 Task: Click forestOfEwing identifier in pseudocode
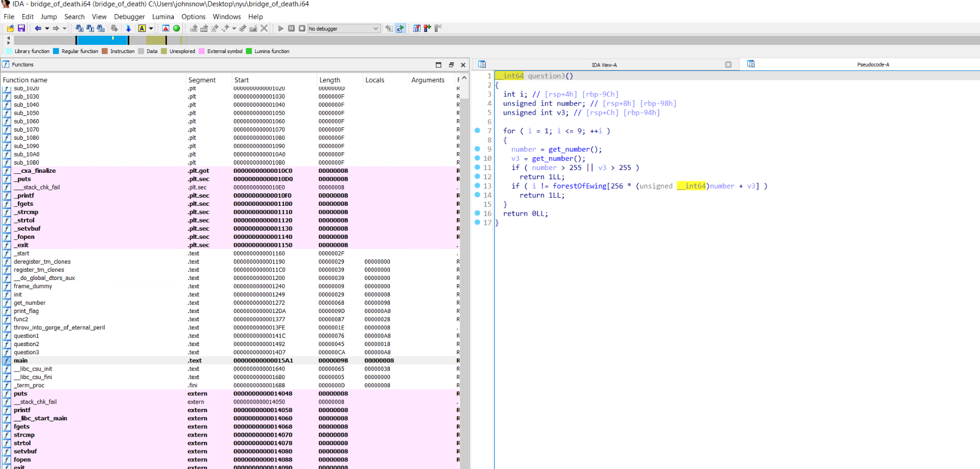pos(579,186)
